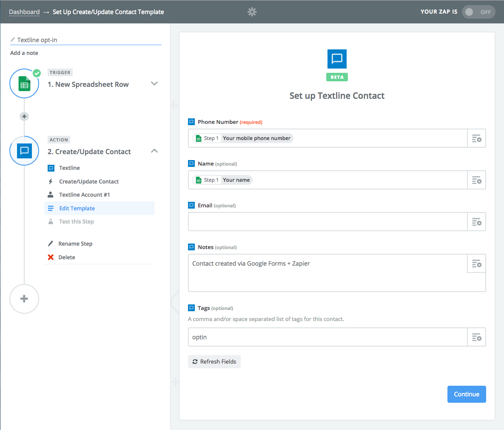Click the Set up Textline Contact heading
The width and height of the screenshot is (504, 430).
pyautogui.click(x=337, y=96)
